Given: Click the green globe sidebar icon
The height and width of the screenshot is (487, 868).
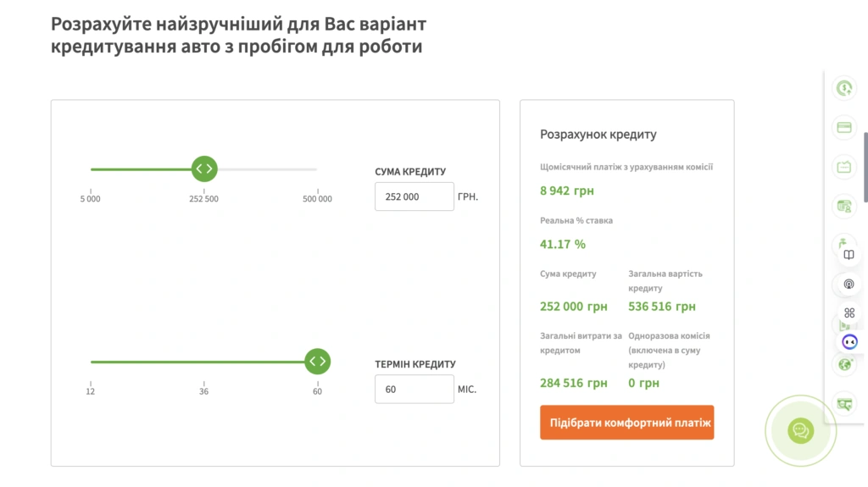Looking at the screenshot, I should coord(843,365).
